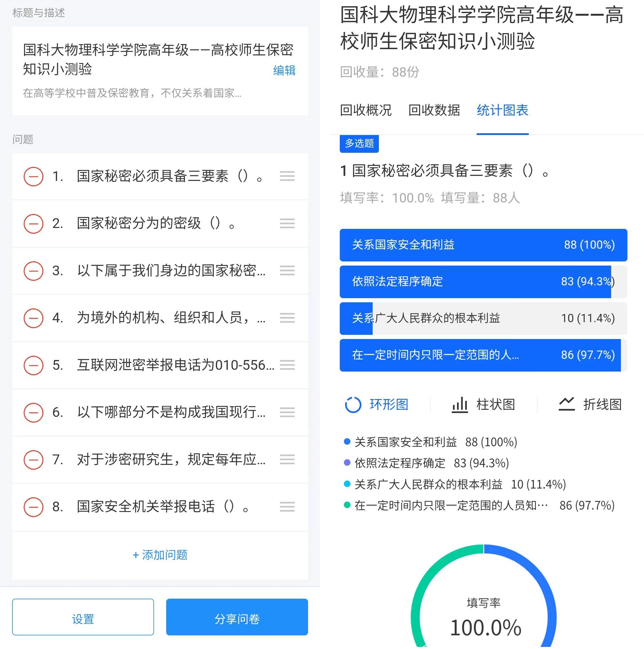
Task: Select the 环形图 ring chart icon
Action: click(x=353, y=404)
